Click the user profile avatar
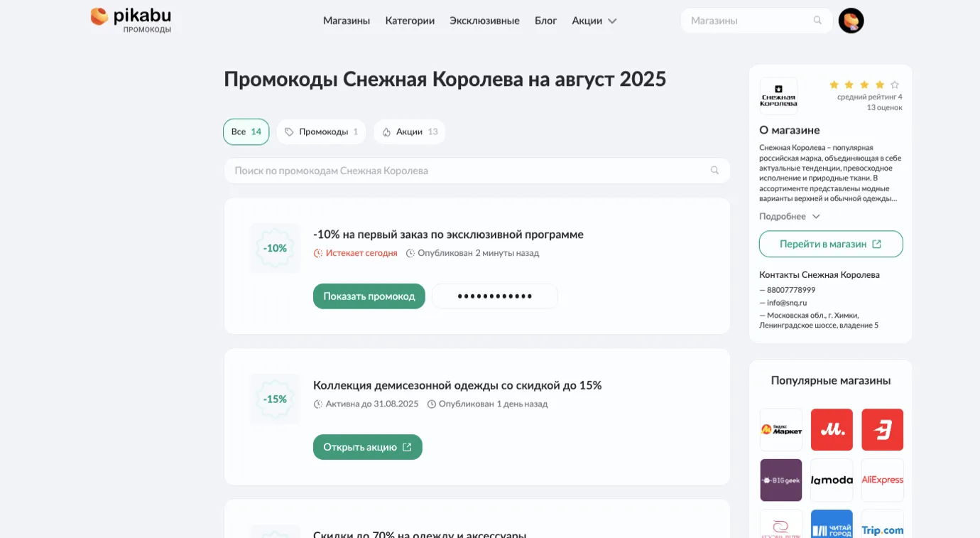The image size is (980, 538). coord(851,21)
